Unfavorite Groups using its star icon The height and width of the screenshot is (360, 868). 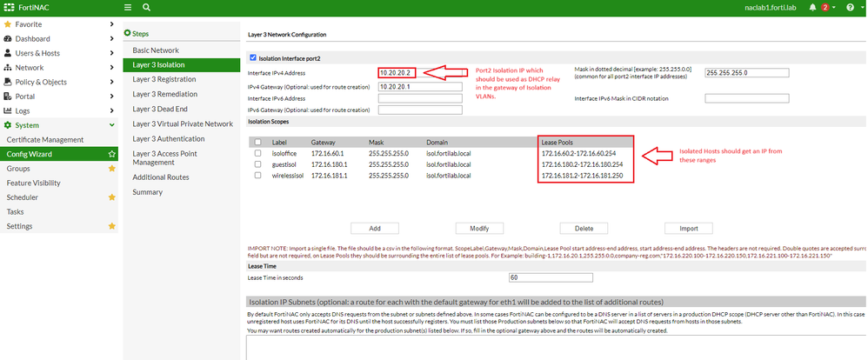tap(111, 168)
